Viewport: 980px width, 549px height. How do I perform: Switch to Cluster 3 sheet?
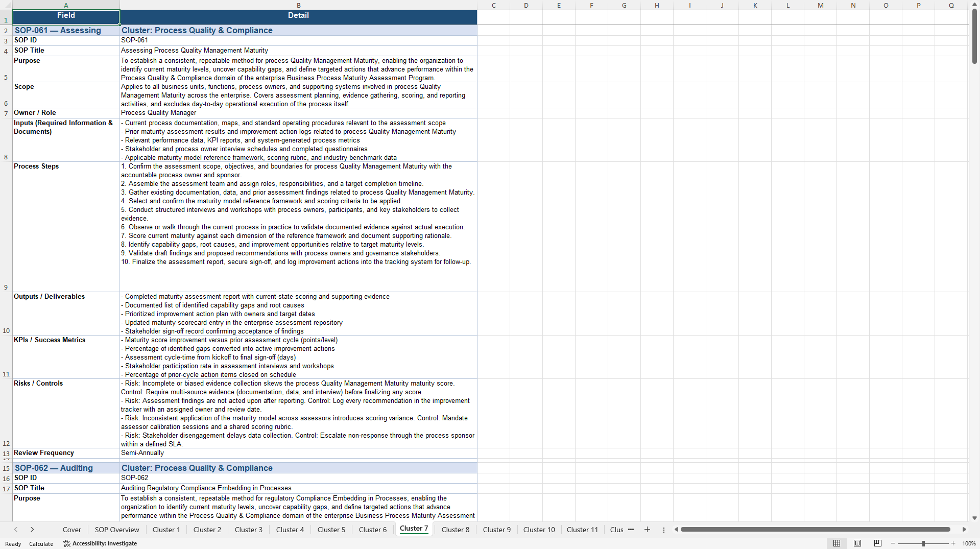pos(249,530)
